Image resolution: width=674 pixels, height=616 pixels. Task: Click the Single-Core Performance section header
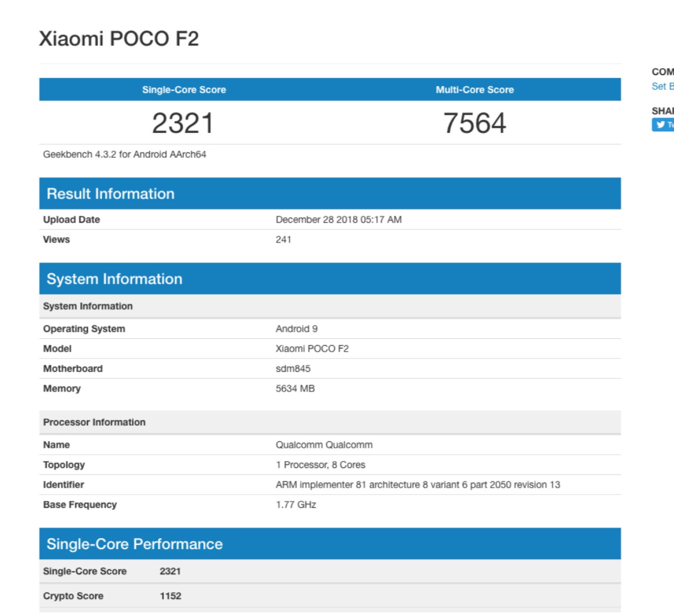pyautogui.click(x=135, y=544)
